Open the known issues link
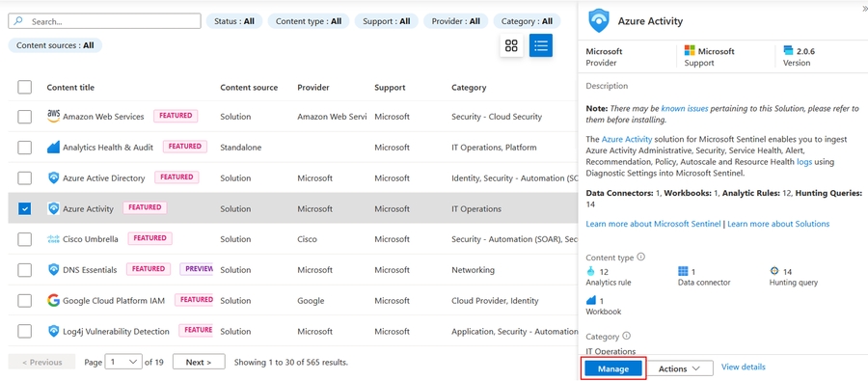868x381 pixels. (685, 109)
